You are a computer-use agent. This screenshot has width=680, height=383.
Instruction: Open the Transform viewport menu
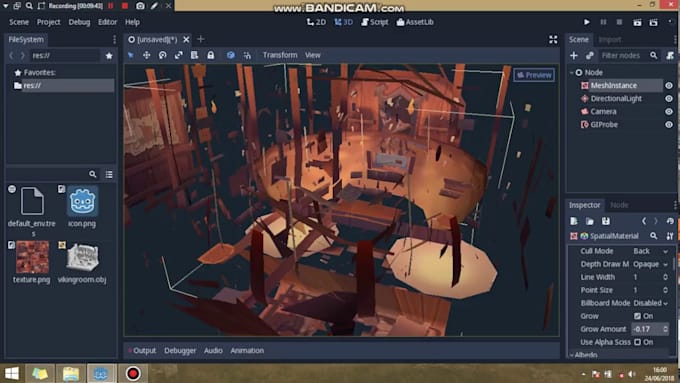pos(280,55)
